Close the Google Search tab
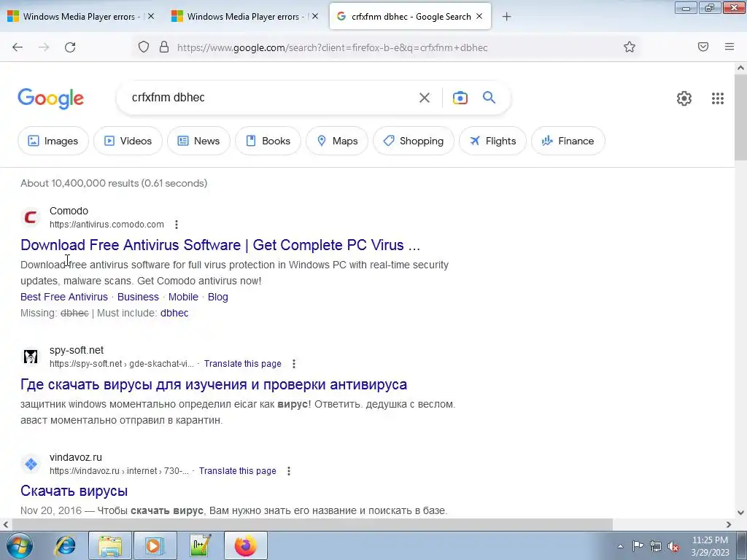Image resolution: width=747 pixels, height=560 pixels. 479,16
